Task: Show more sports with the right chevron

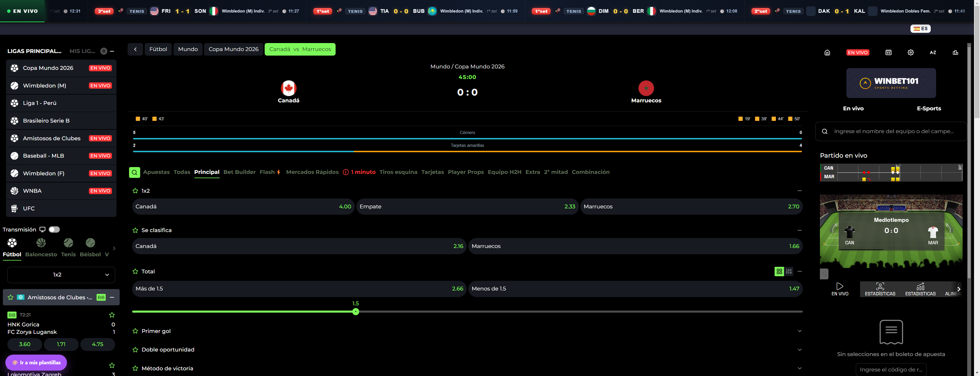Action: 114,248
